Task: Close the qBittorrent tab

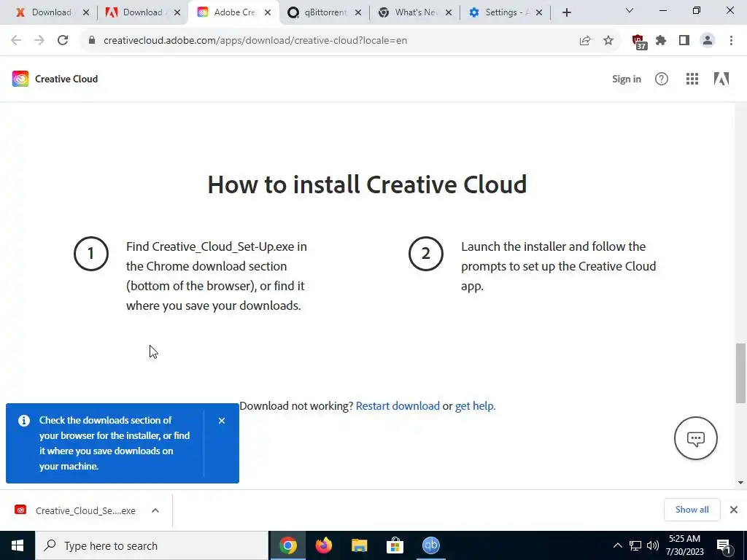Action: point(358,12)
